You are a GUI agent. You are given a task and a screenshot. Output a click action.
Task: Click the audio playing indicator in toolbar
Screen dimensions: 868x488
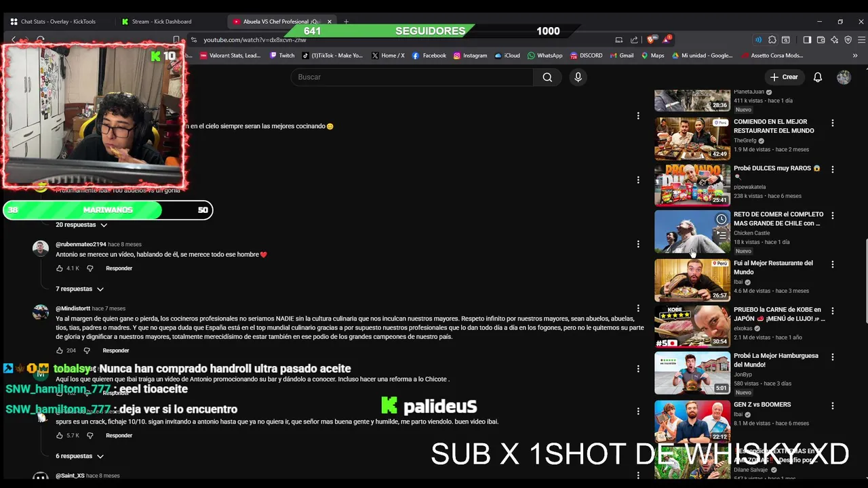tap(758, 40)
